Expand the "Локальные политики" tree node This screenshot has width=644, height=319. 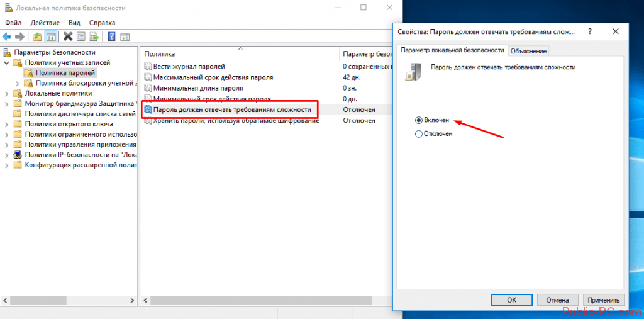click(7, 94)
